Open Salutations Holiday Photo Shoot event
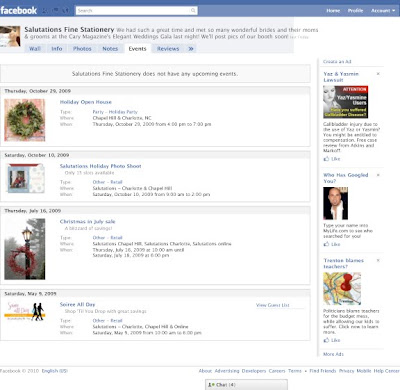Screen dimensions: 400x390 point(100,166)
